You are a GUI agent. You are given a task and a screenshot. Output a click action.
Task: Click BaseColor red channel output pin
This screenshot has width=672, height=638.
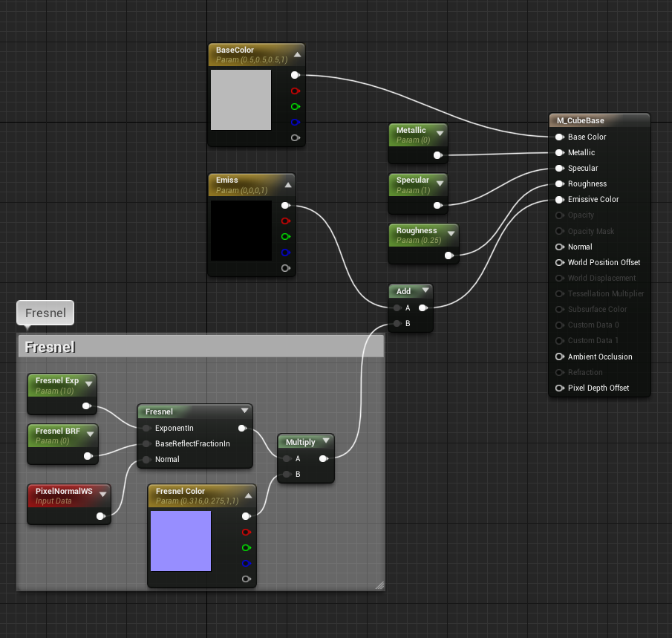tap(296, 91)
